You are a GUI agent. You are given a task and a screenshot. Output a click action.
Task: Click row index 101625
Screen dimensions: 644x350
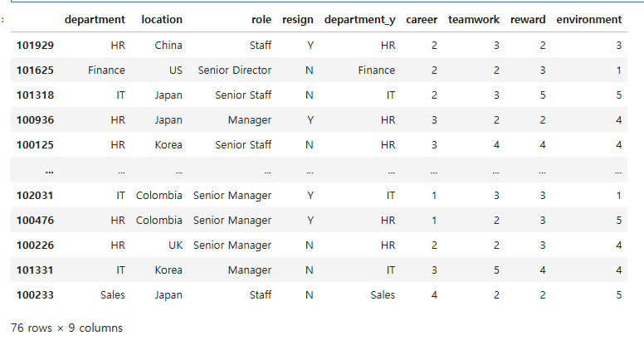coord(35,70)
